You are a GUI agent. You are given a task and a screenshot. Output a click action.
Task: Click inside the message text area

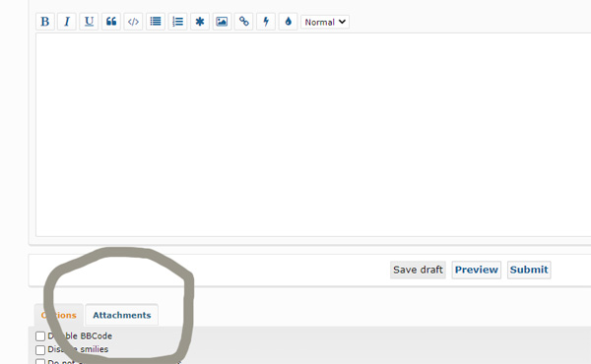point(313,135)
